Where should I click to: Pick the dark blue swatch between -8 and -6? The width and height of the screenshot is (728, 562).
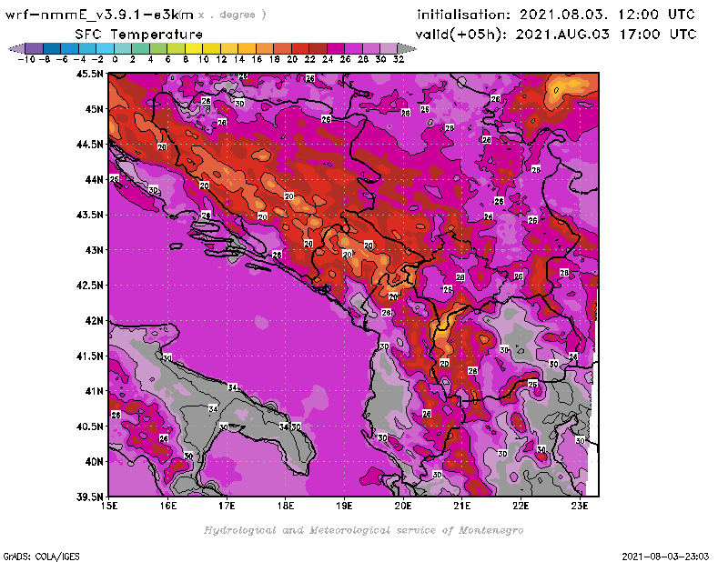52,48
